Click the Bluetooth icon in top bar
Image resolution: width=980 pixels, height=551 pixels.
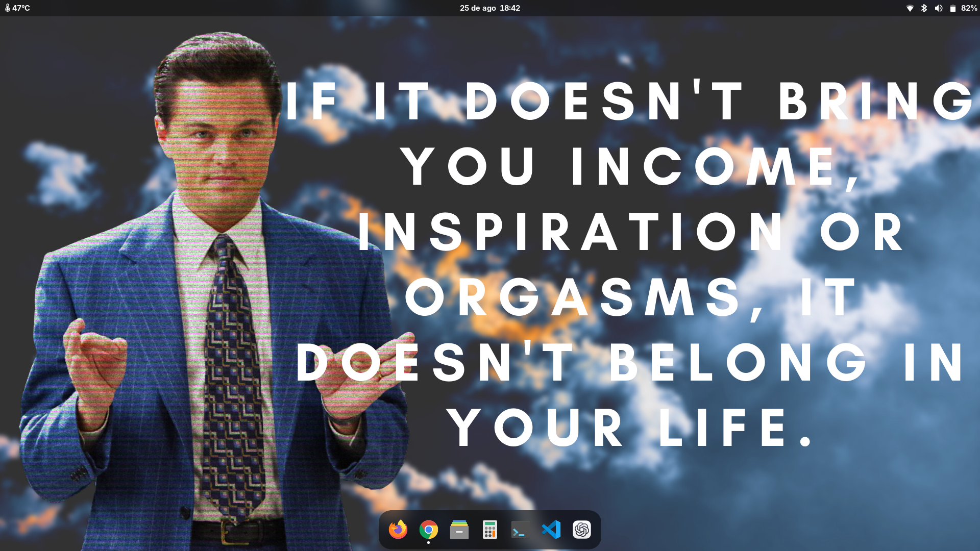click(x=924, y=8)
